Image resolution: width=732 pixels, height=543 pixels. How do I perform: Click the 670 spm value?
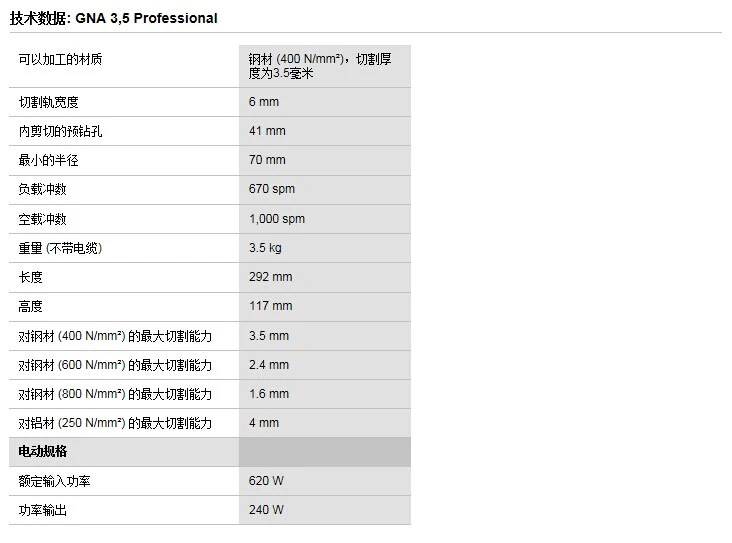click(x=272, y=189)
